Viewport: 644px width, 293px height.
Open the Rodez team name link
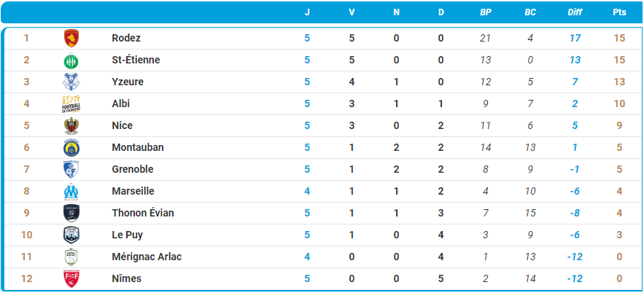126,38
